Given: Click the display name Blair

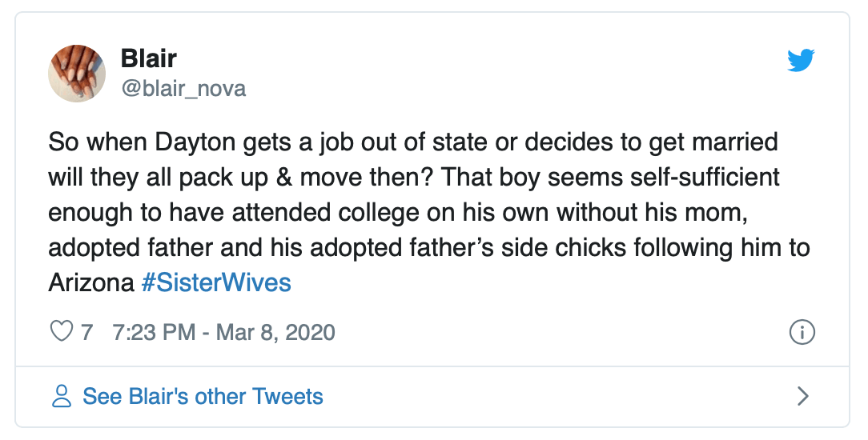Looking at the screenshot, I should click(x=149, y=58).
